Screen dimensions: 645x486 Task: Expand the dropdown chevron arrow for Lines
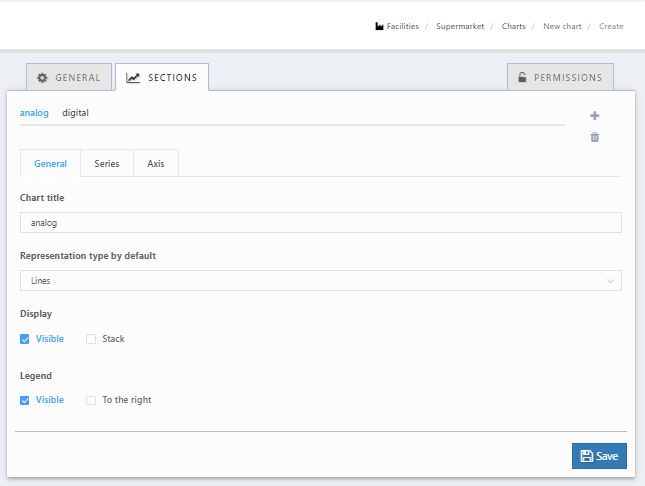(610, 281)
